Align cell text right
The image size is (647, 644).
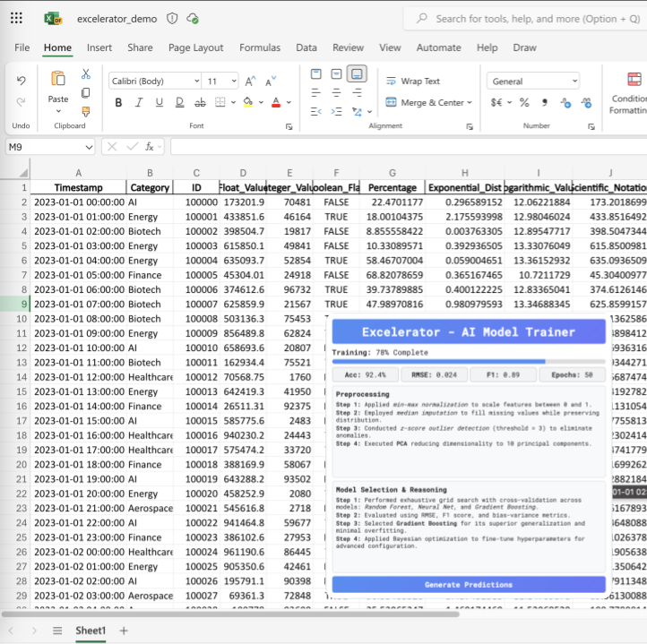[357, 93]
